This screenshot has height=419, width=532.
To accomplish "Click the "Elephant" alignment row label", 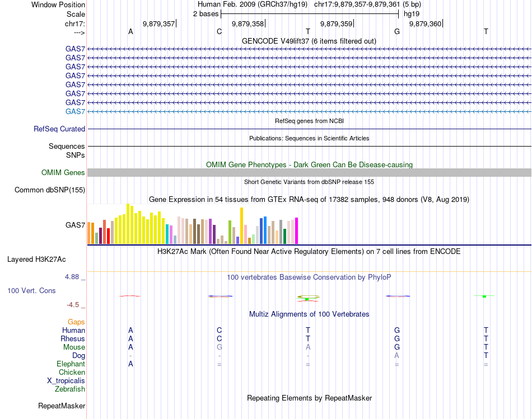I will tap(71, 364).
